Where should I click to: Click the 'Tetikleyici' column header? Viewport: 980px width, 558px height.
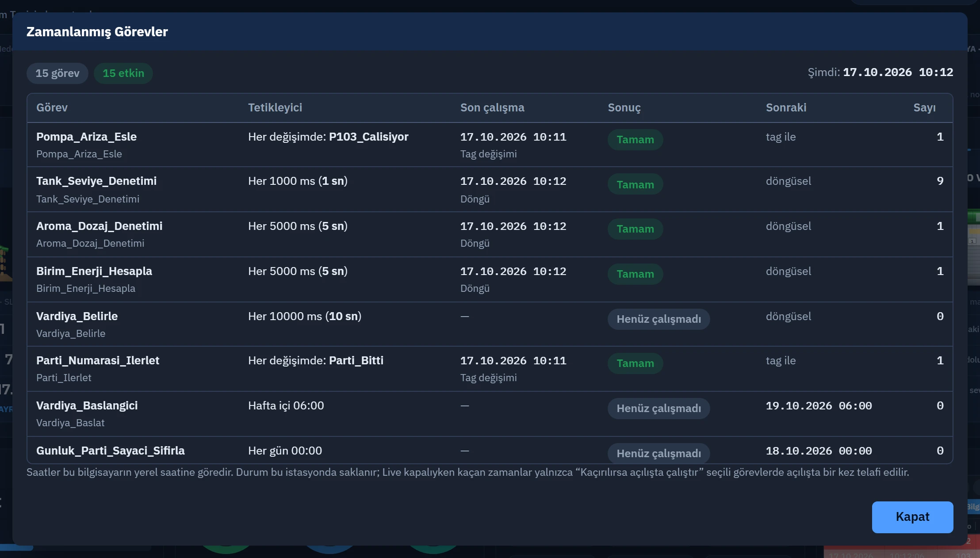(275, 107)
